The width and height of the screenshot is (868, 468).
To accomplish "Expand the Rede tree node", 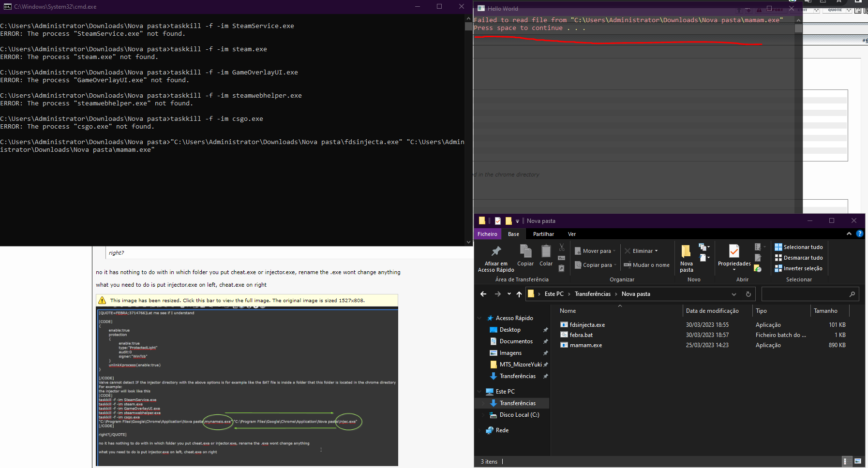I will (x=479, y=430).
